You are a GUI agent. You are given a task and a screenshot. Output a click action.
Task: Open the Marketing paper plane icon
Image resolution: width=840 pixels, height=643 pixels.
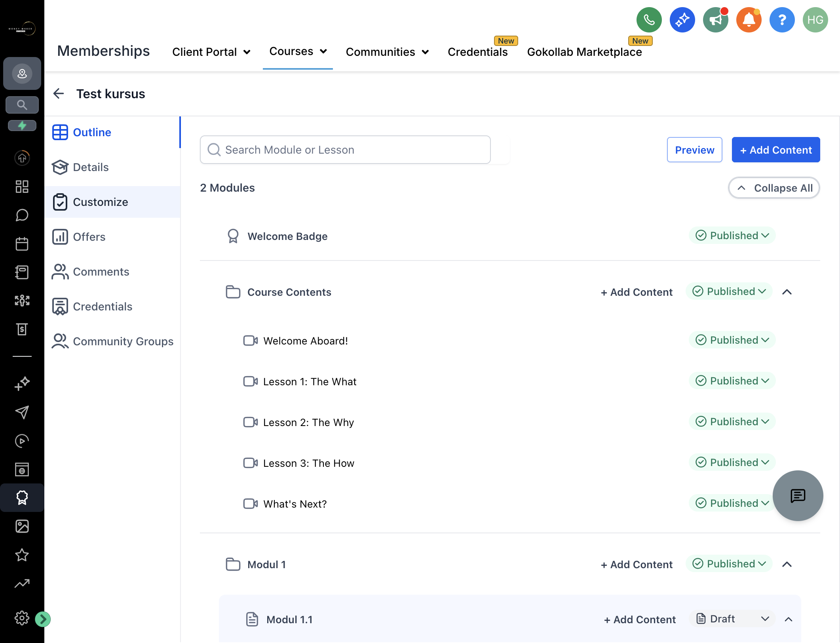point(22,412)
